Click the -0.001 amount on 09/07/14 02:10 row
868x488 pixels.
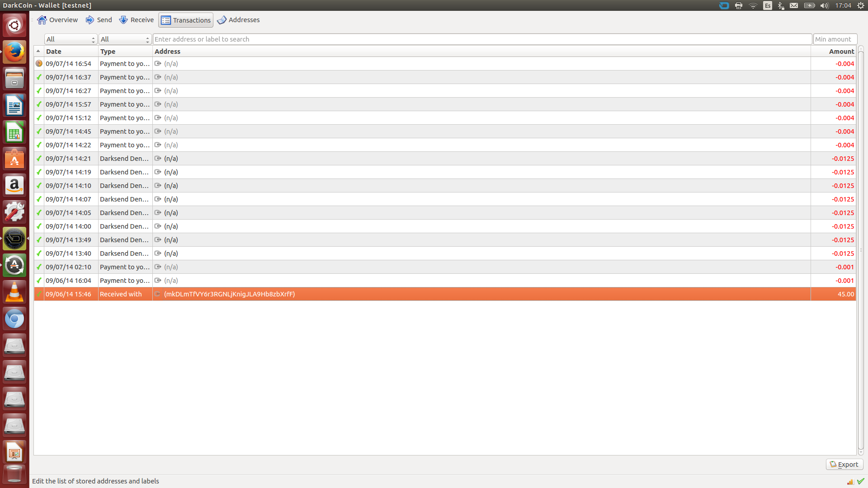[x=844, y=267]
